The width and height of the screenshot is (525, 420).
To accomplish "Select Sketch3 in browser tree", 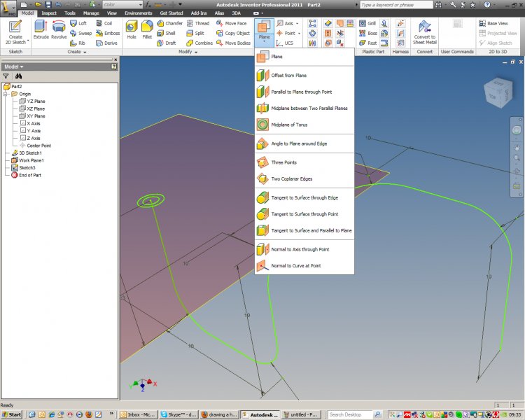I will 23,167.
